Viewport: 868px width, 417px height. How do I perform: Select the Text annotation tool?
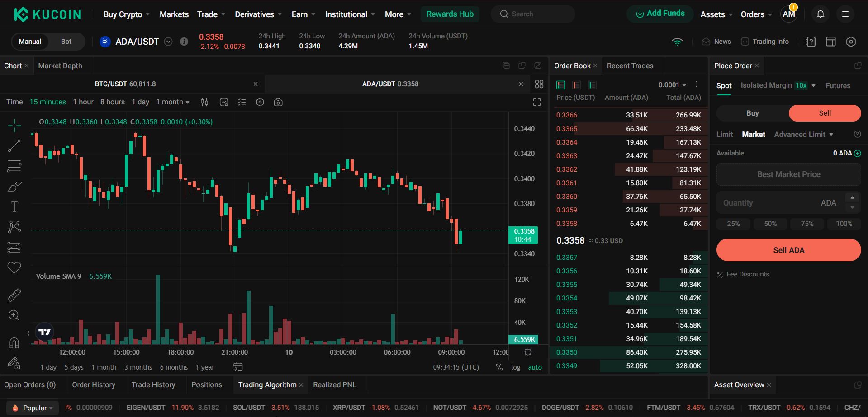coord(14,207)
